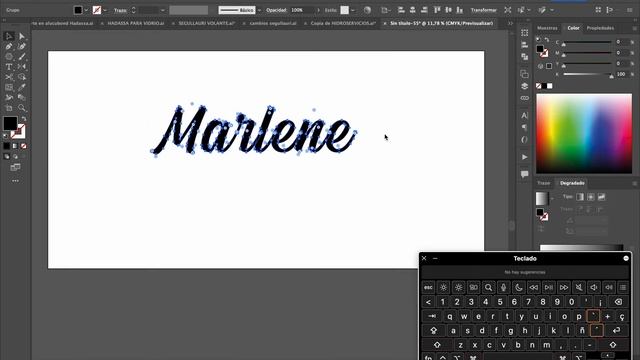Viewport: 640px width, 360px height.
Task: Select freeform gradient type
Action: pyautogui.click(x=601, y=197)
